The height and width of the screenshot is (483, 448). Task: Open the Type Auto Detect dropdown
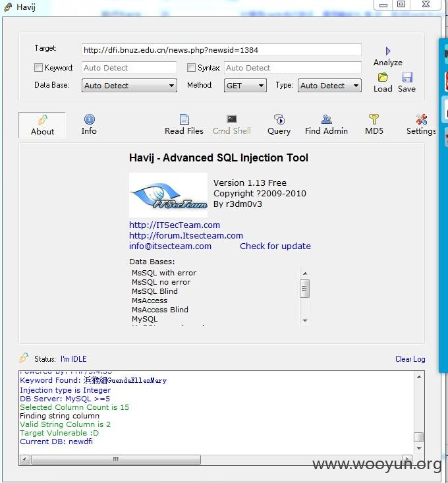point(329,85)
